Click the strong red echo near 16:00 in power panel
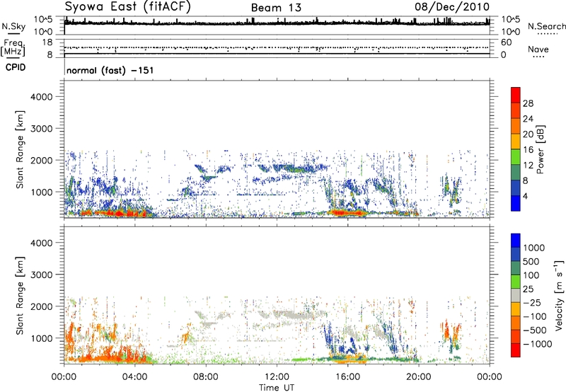 tap(347, 212)
